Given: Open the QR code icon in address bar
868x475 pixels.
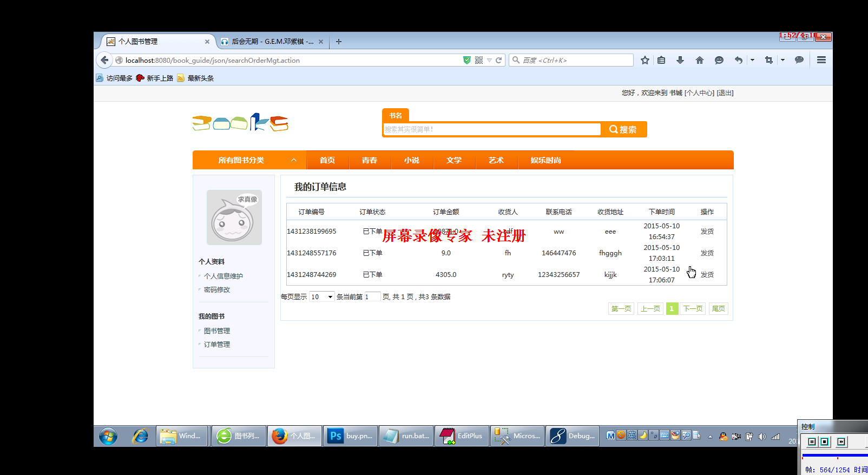Looking at the screenshot, I should coord(479,60).
